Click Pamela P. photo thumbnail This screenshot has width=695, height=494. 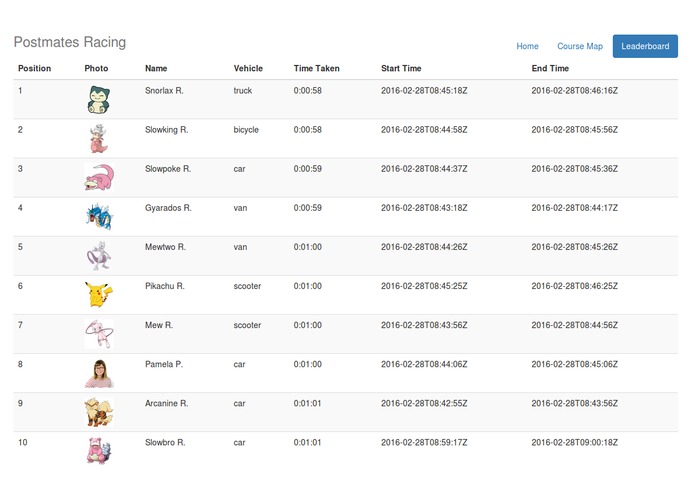[x=99, y=373]
